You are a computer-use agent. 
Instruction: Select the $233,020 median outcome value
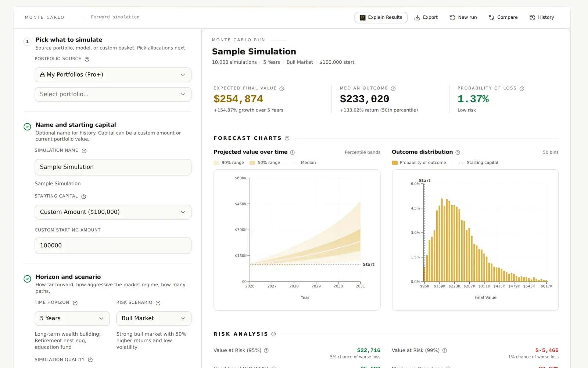pos(365,99)
